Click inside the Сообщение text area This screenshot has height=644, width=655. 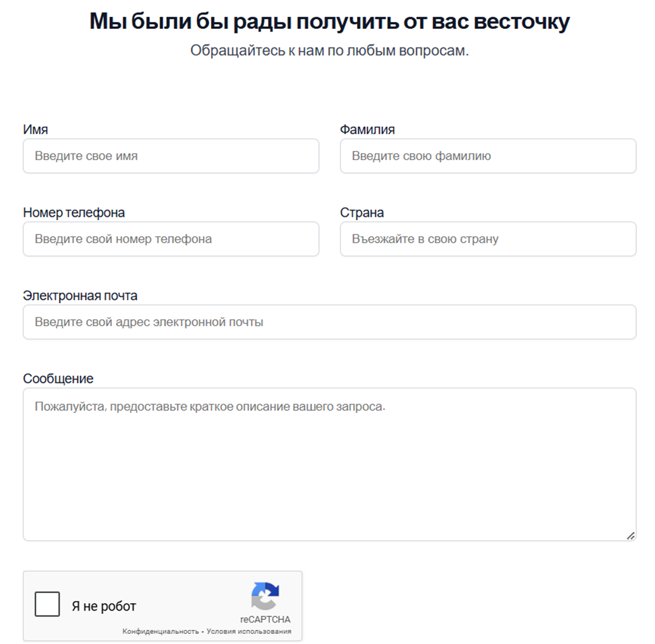coord(330,465)
